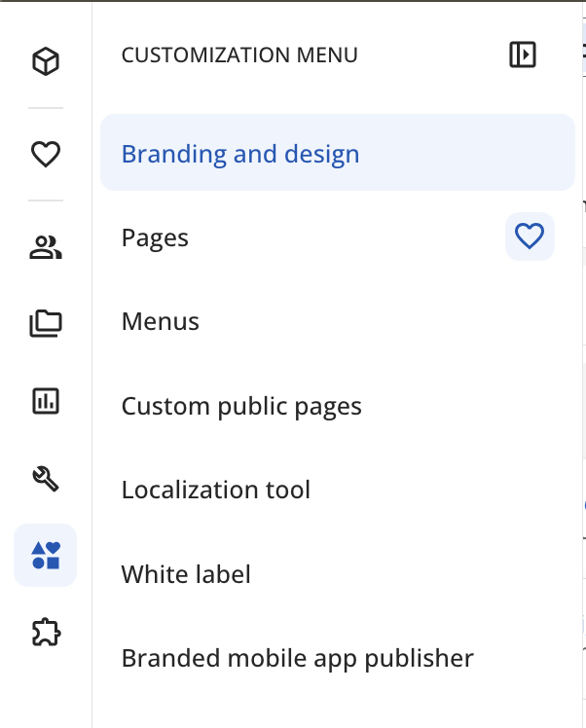The height and width of the screenshot is (728, 586).
Task: Open Branded mobile app publisher
Action: pos(297,658)
